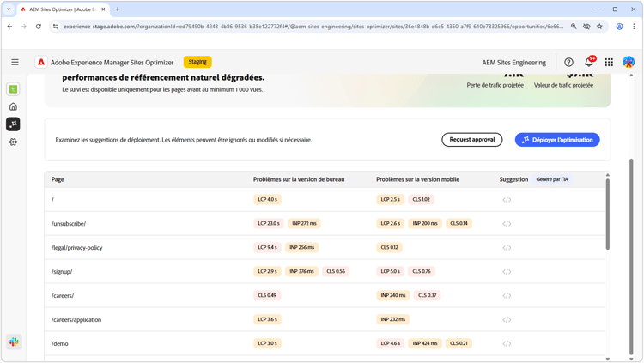Click Problèmes sur la version mobile header
This screenshot has height=363, width=644.
(x=417, y=179)
